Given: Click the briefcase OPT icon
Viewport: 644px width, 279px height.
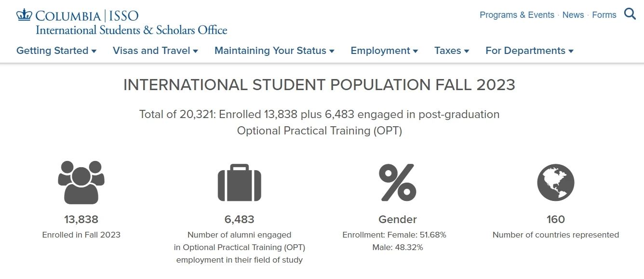Looking at the screenshot, I should 239,183.
